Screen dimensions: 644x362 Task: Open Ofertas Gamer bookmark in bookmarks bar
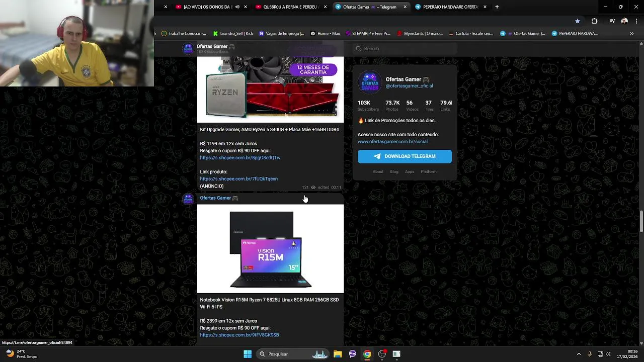523,34
